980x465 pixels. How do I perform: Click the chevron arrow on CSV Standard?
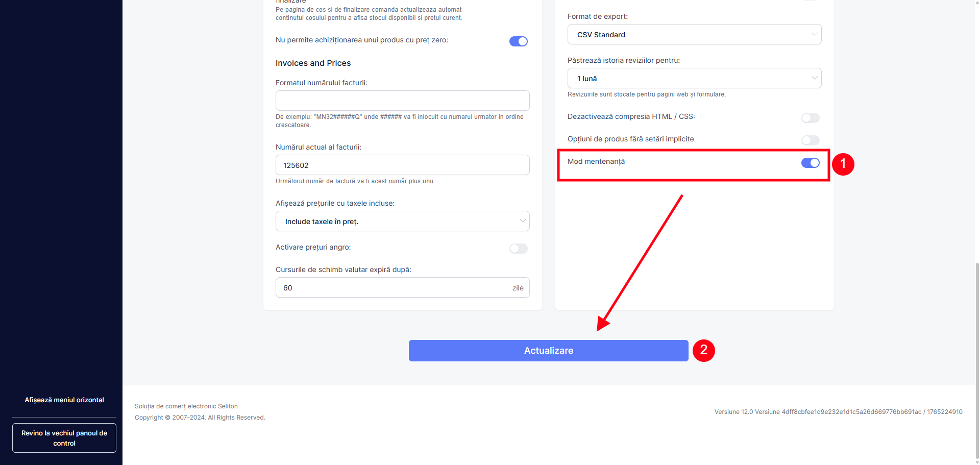point(815,35)
